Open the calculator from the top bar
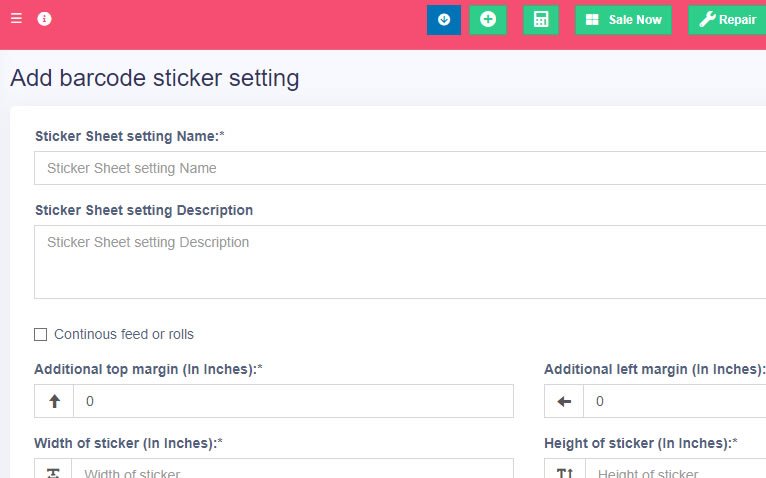Screen dimensions: 766x478 pyautogui.click(x=540, y=20)
